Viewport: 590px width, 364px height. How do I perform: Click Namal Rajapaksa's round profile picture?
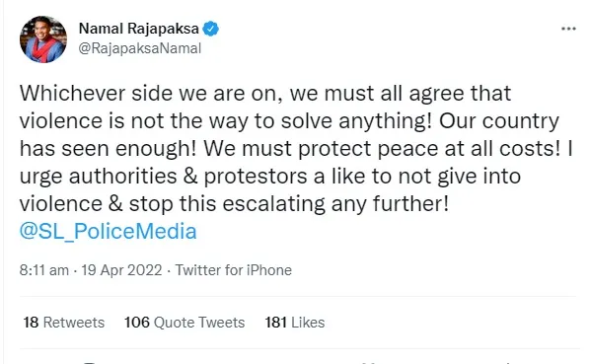pos(43,39)
